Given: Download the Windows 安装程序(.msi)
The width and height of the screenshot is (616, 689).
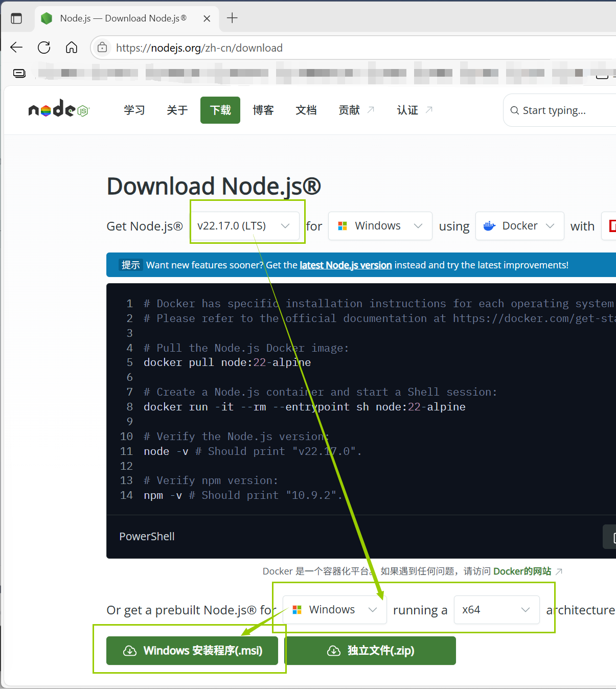Looking at the screenshot, I should coord(192,651).
